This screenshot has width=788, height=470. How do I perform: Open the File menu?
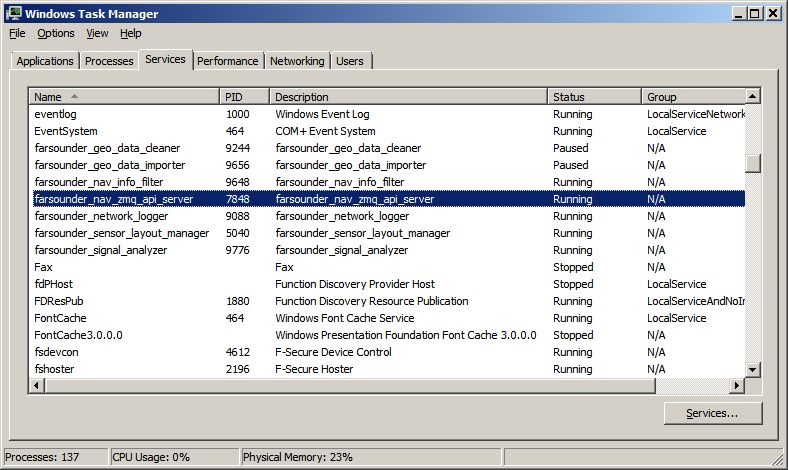click(17, 33)
